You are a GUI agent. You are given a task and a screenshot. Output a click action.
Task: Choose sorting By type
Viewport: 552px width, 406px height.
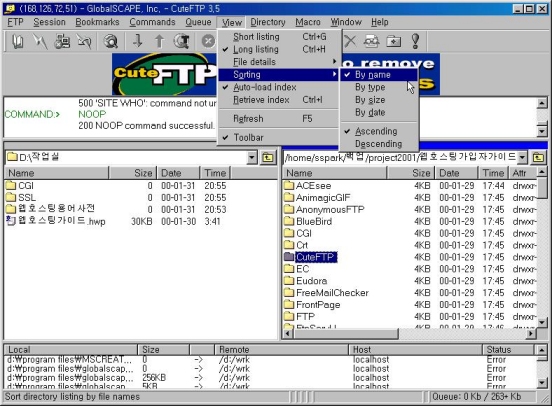coord(379,87)
